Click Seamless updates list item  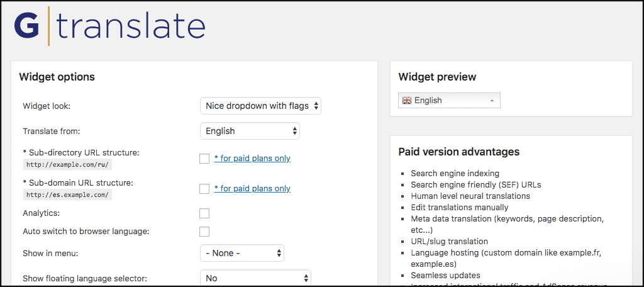445,275
